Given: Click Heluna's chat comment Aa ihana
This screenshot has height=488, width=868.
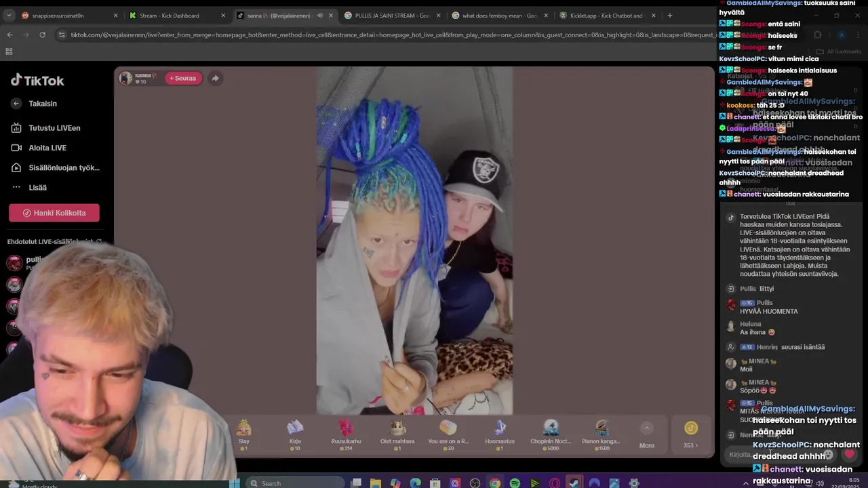Looking at the screenshot, I should (x=757, y=332).
